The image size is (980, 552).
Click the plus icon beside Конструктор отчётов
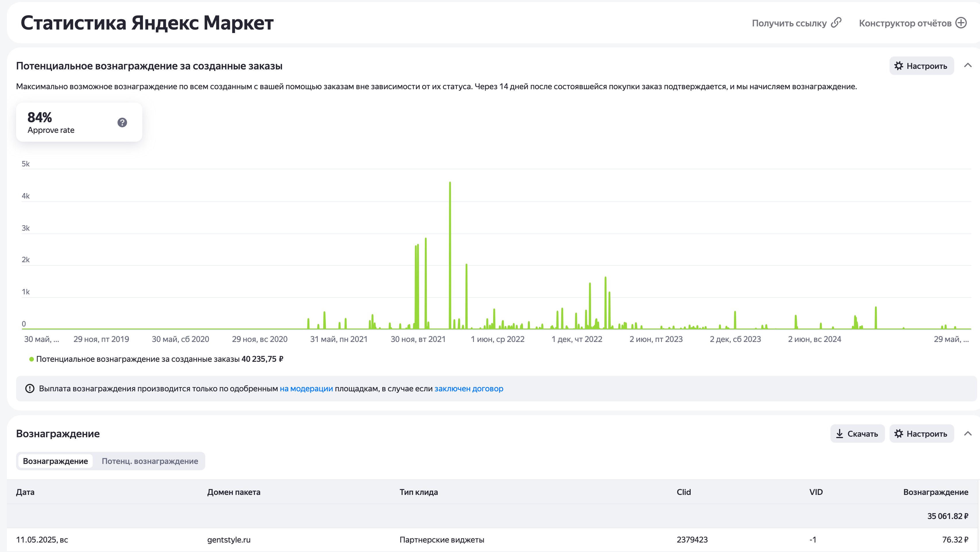[x=961, y=23]
